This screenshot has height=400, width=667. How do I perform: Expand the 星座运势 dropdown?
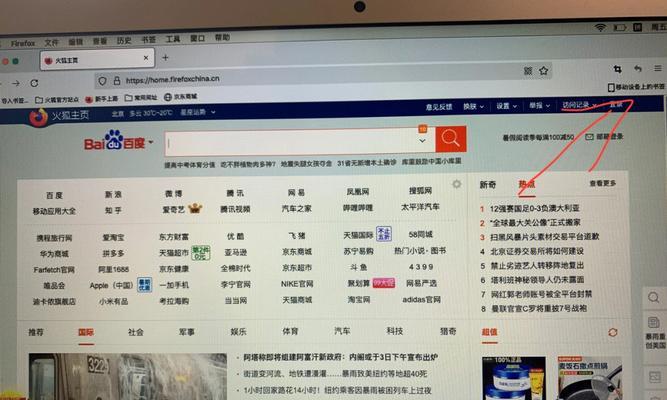tap(197, 112)
